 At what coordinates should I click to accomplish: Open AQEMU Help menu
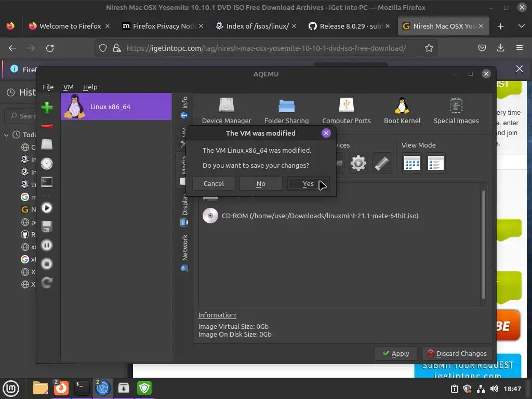(x=90, y=87)
